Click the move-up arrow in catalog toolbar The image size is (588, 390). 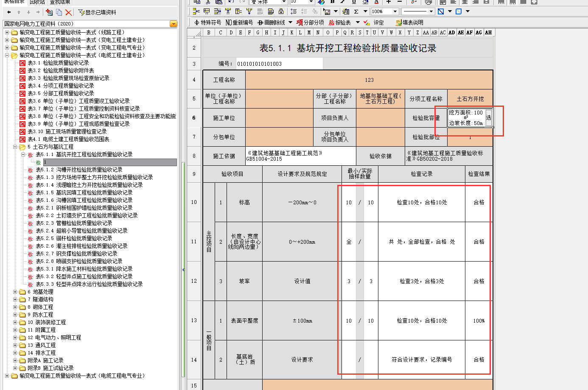(19, 12)
